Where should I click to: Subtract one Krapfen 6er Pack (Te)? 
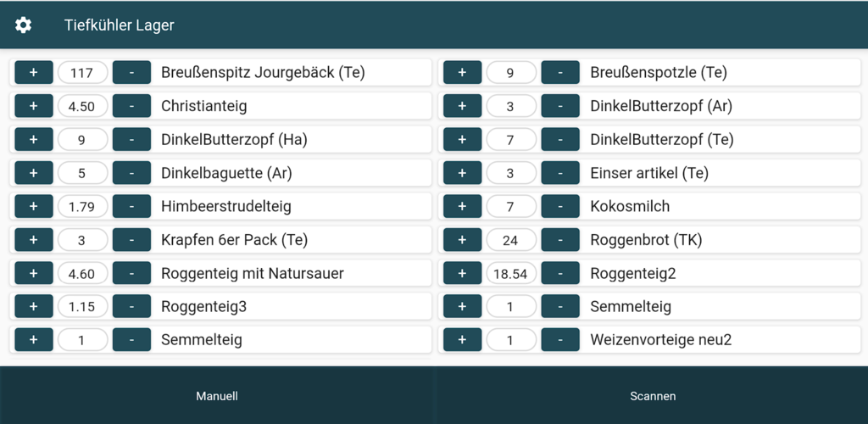point(131,240)
